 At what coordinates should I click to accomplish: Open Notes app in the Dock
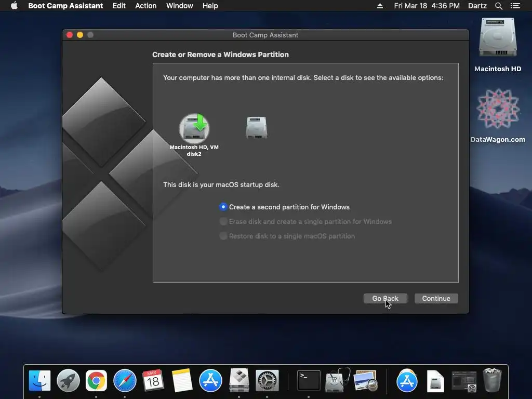(x=182, y=380)
